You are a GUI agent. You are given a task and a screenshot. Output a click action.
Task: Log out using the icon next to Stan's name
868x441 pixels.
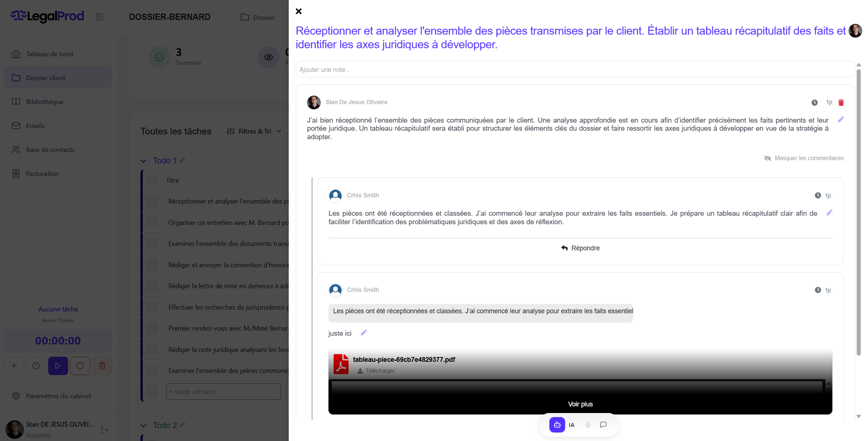tap(104, 429)
